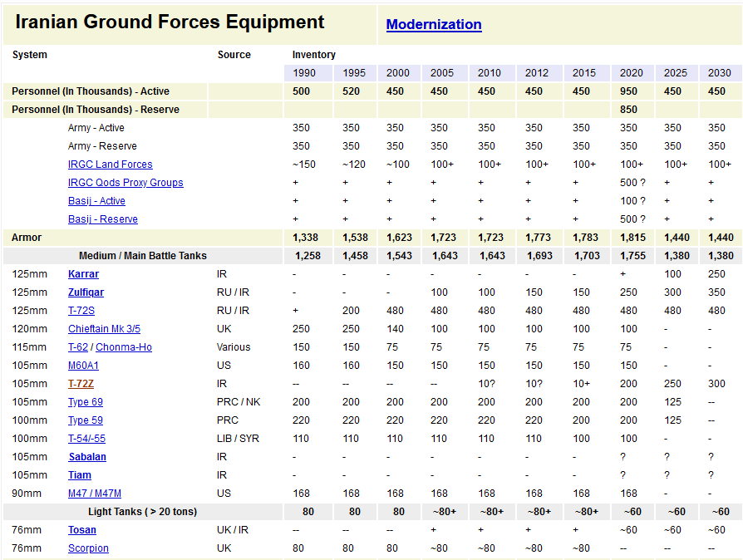Select the 1,338 Armor total for 1990
The image size is (743, 560).
tap(305, 238)
